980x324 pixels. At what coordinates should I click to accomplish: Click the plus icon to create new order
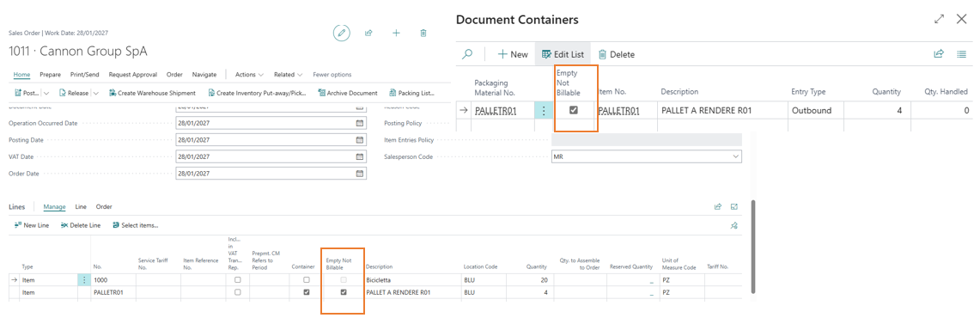[396, 34]
